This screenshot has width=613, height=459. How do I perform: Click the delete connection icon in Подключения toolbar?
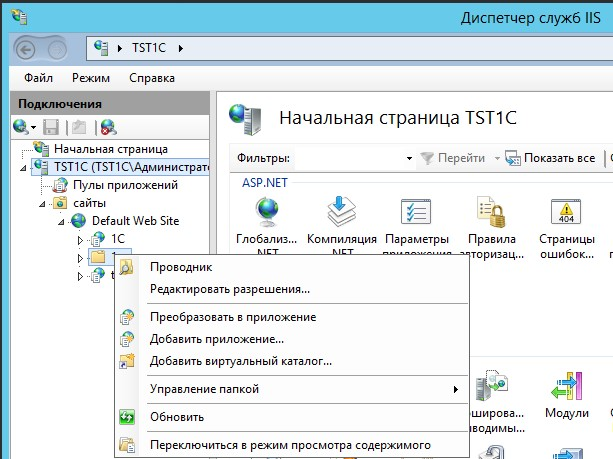click(x=108, y=127)
